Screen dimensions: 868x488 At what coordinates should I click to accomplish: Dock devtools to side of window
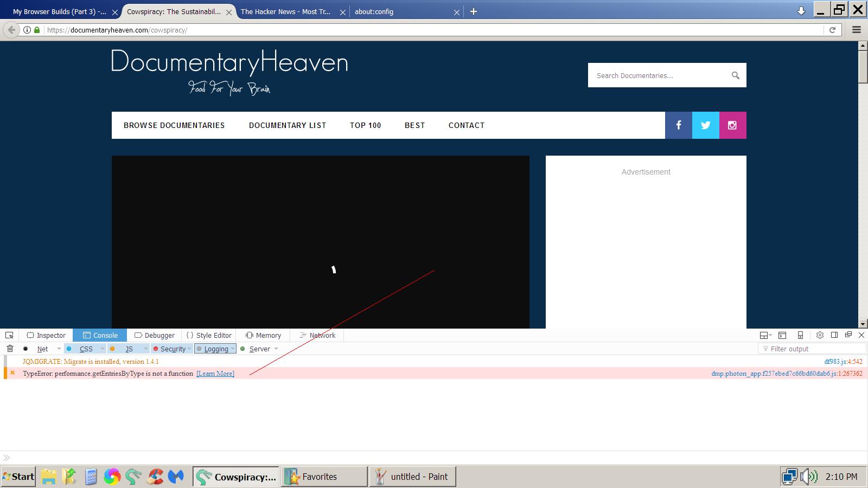(x=834, y=335)
